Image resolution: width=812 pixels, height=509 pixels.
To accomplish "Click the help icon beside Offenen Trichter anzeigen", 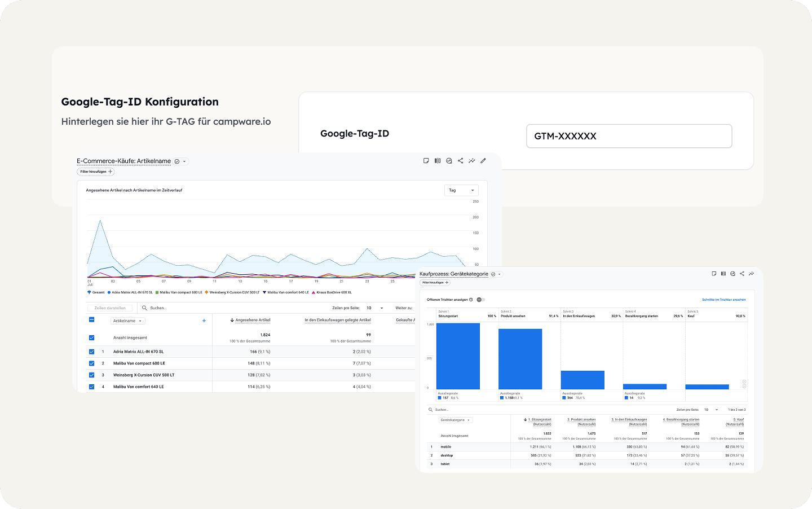I will 471,300.
